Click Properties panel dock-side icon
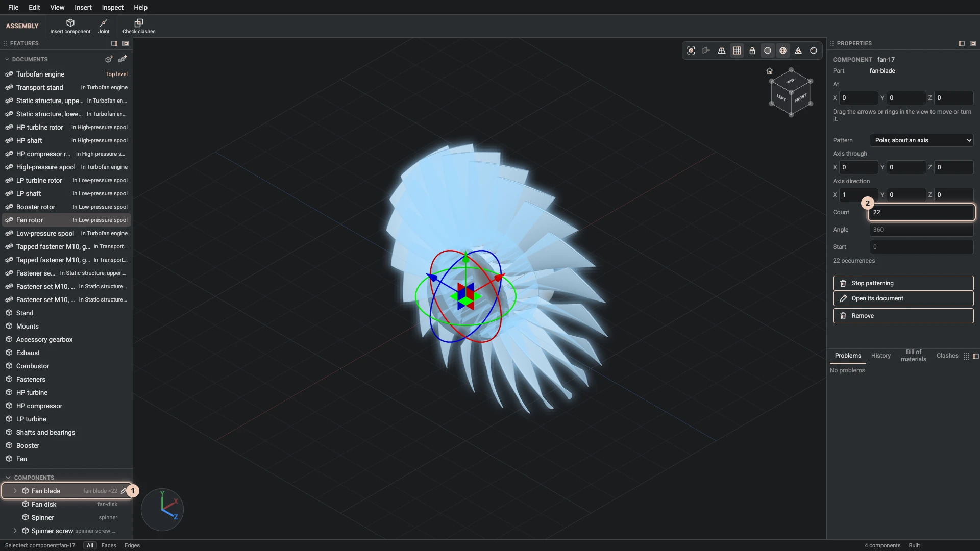 pos(962,43)
